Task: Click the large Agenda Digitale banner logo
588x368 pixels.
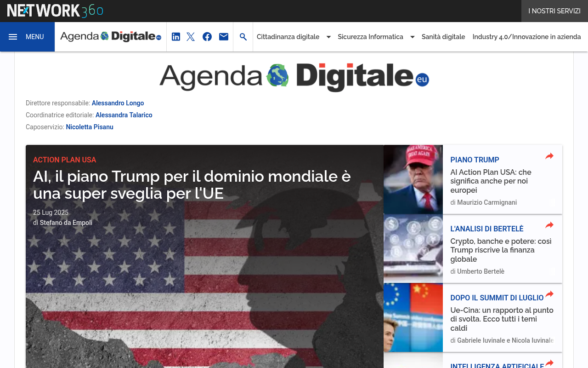Action: 294,77
